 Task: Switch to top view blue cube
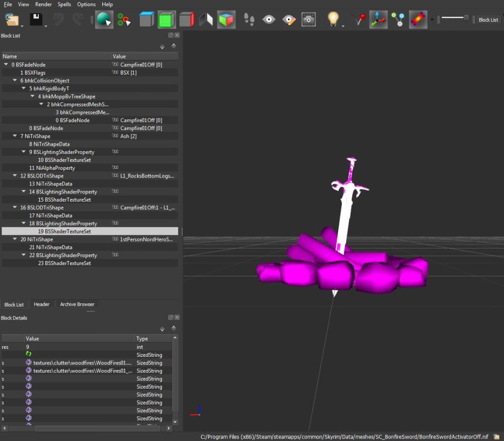tap(147, 20)
